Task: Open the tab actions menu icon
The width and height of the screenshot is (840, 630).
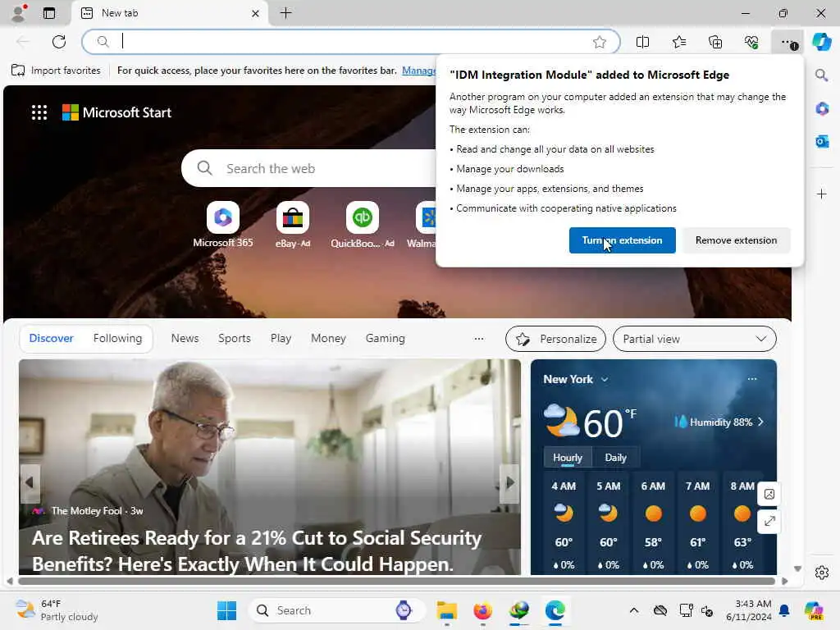Action: [x=48, y=13]
